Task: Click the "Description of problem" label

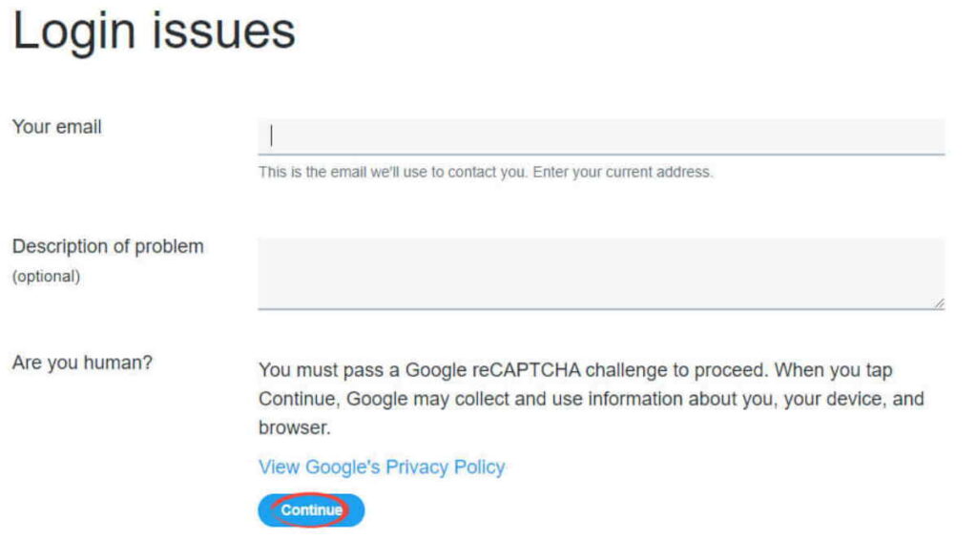Action: 108,247
